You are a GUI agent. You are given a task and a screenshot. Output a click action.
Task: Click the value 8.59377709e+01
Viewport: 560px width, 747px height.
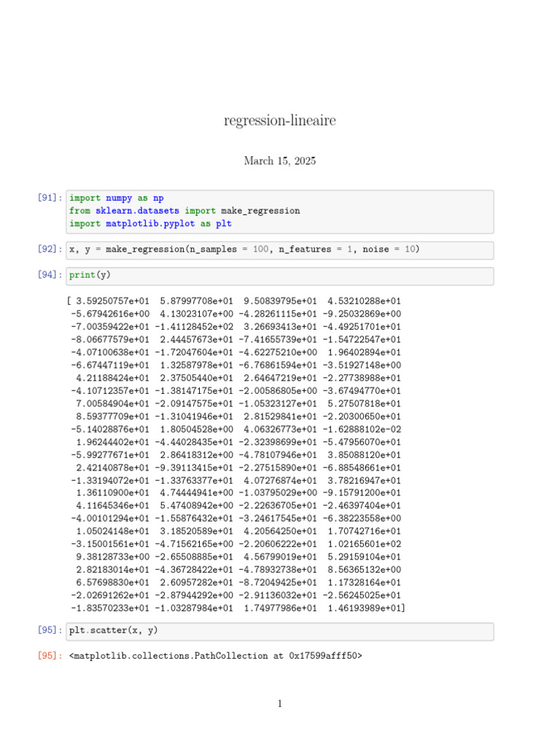point(112,417)
